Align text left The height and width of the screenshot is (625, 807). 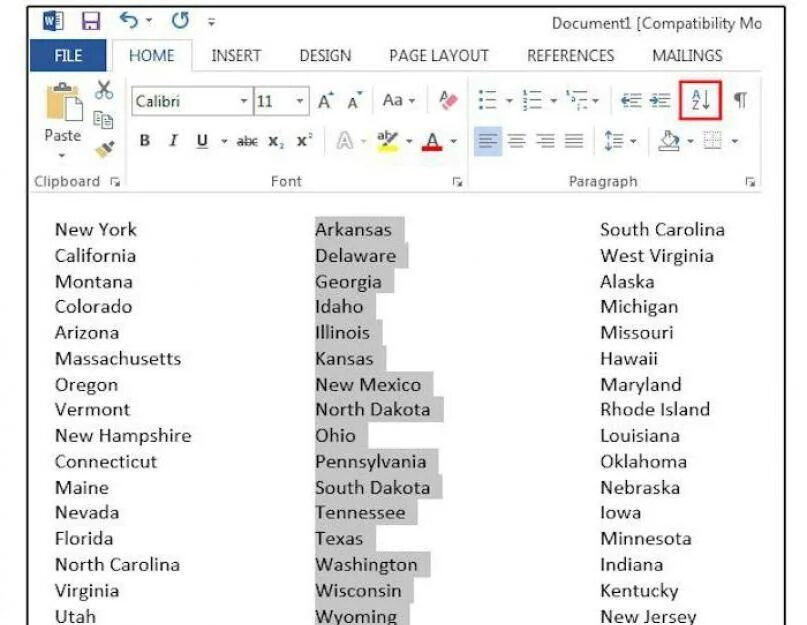click(487, 141)
